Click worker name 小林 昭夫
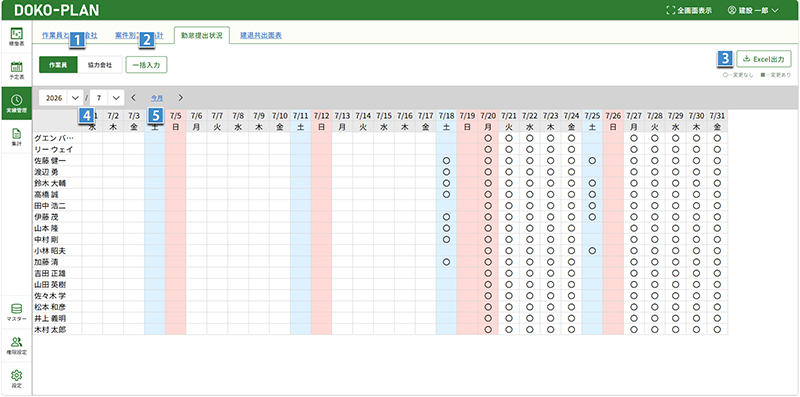 coord(50,251)
